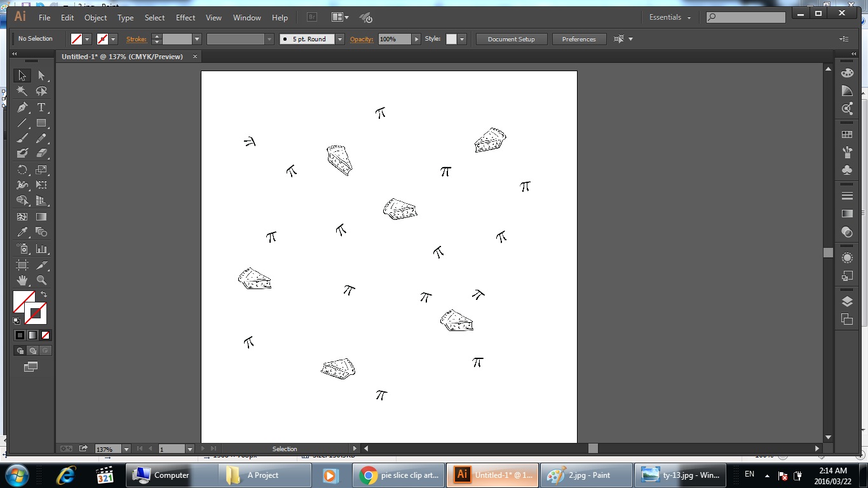Screen dimensions: 868x488
Task: Select the Magic Wand tool
Action: (x=22, y=91)
